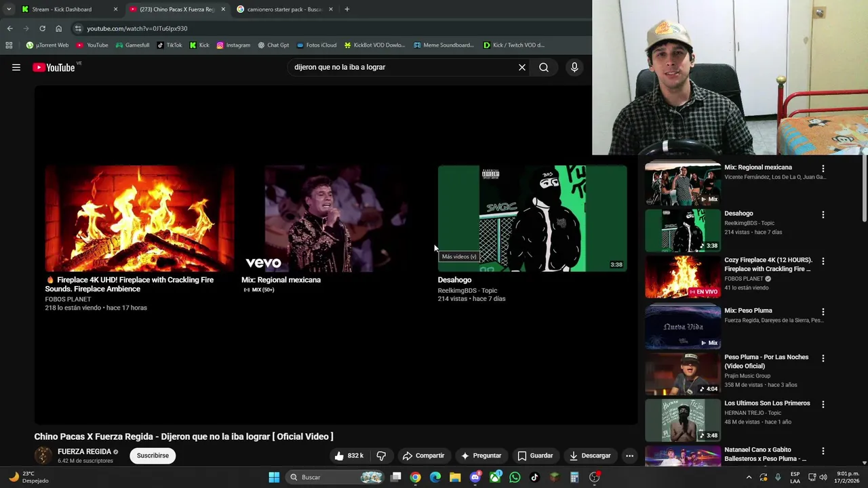Click the magnifier search button
868x488 pixels.
click(544, 67)
